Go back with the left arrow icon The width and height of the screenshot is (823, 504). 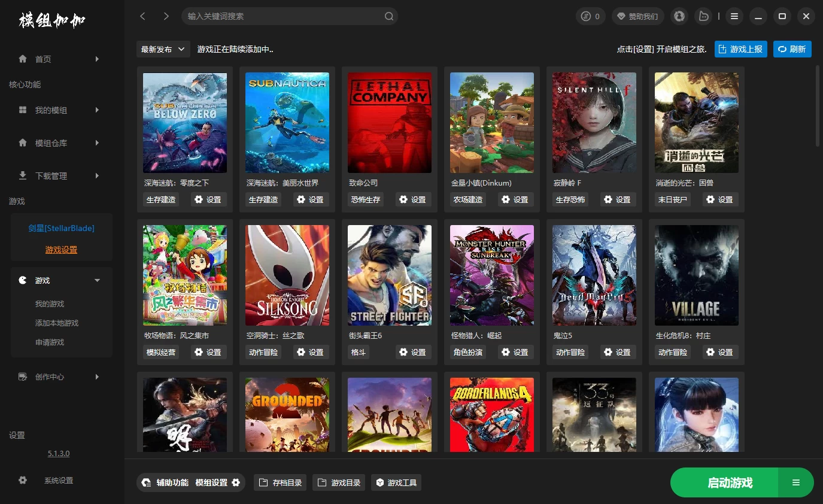click(x=142, y=16)
